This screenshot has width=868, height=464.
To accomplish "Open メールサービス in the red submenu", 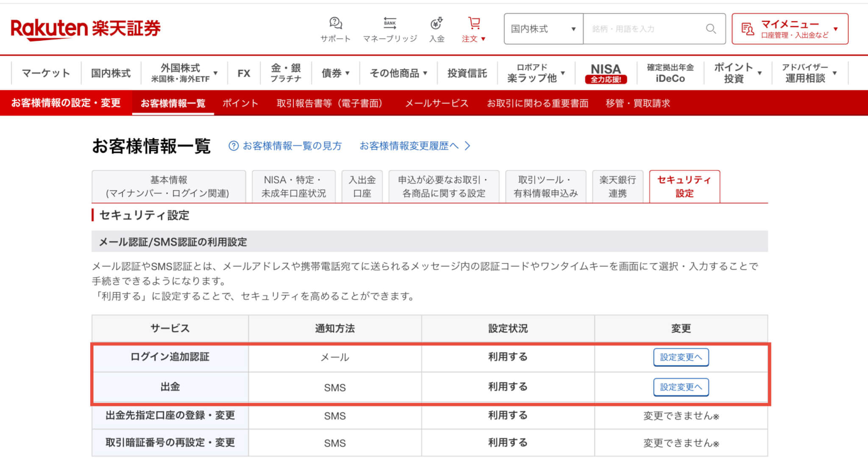I will (436, 103).
